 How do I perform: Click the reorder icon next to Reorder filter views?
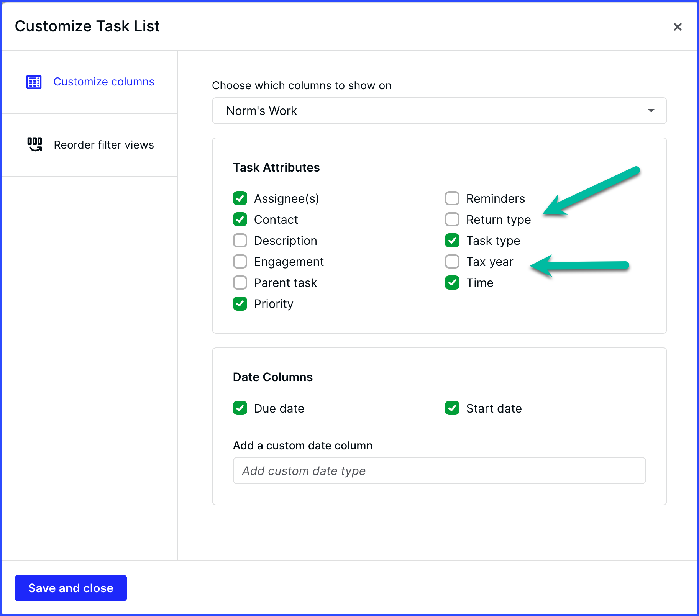click(x=34, y=144)
